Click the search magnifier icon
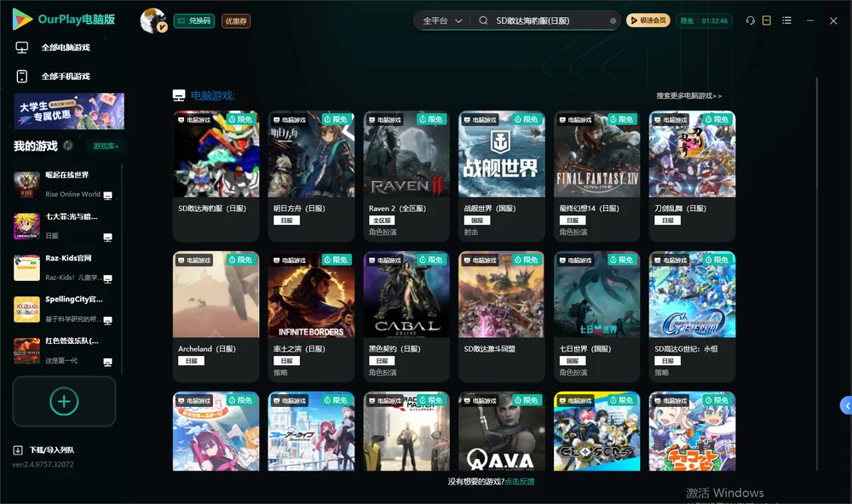The height and width of the screenshot is (504, 852). [x=483, y=20]
